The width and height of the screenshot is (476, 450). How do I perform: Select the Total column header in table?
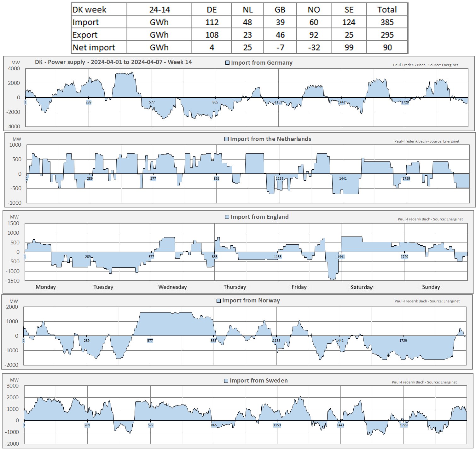[x=387, y=9]
